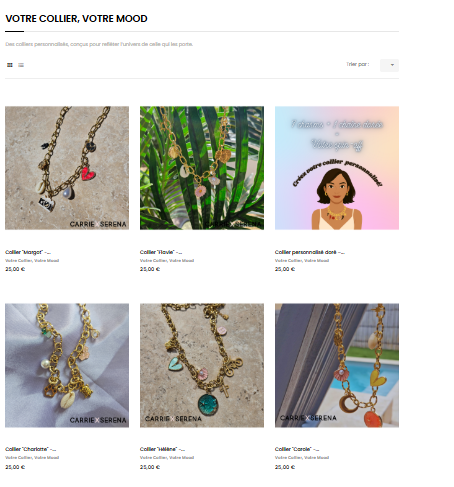This screenshot has width=454, height=487.
Task: Switch to list view icon
Action: (x=21, y=65)
